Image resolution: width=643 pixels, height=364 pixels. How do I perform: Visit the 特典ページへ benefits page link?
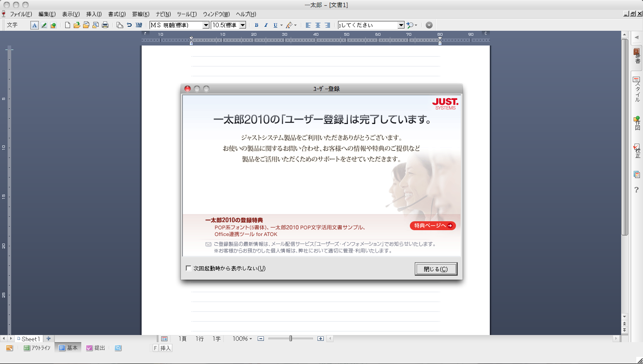coord(432,226)
